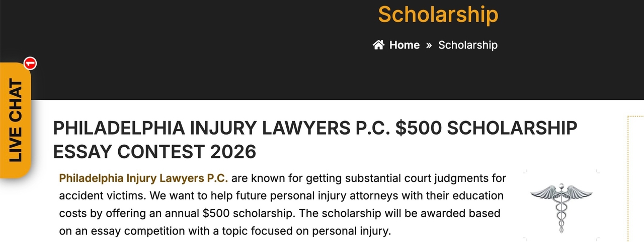Follow the Philadelphia Injury Lawyers P.C. link

pyautogui.click(x=143, y=178)
